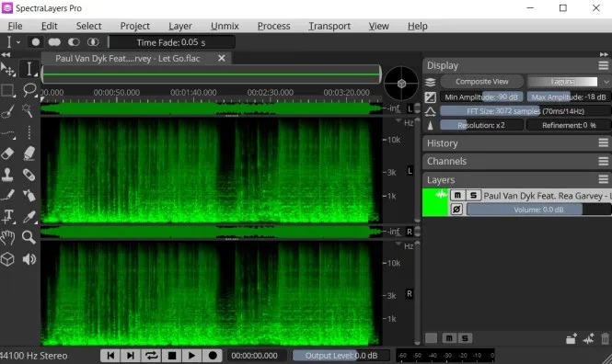Open the Transport menu
612x364 pixels.
coord(329,26)
